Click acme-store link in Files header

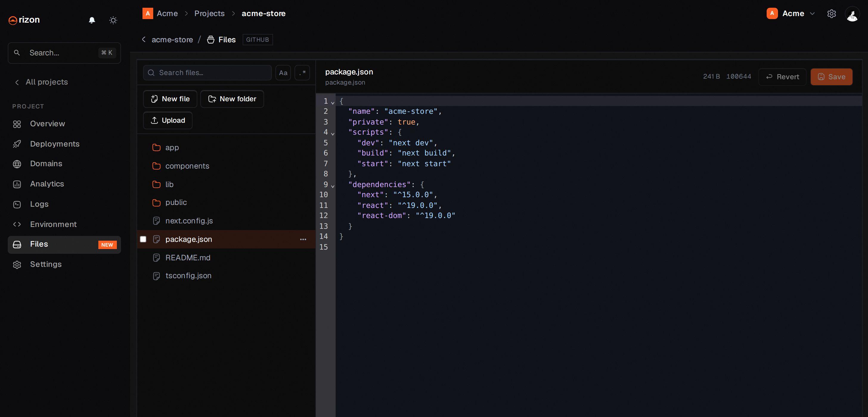click(172, 40)
